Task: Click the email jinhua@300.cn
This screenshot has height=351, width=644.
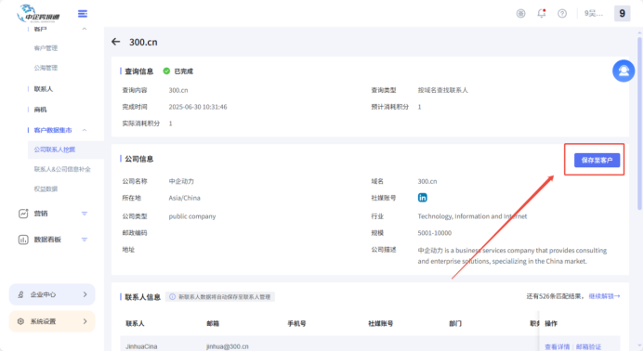Action: pyautogui.click(x=228, y=347)
